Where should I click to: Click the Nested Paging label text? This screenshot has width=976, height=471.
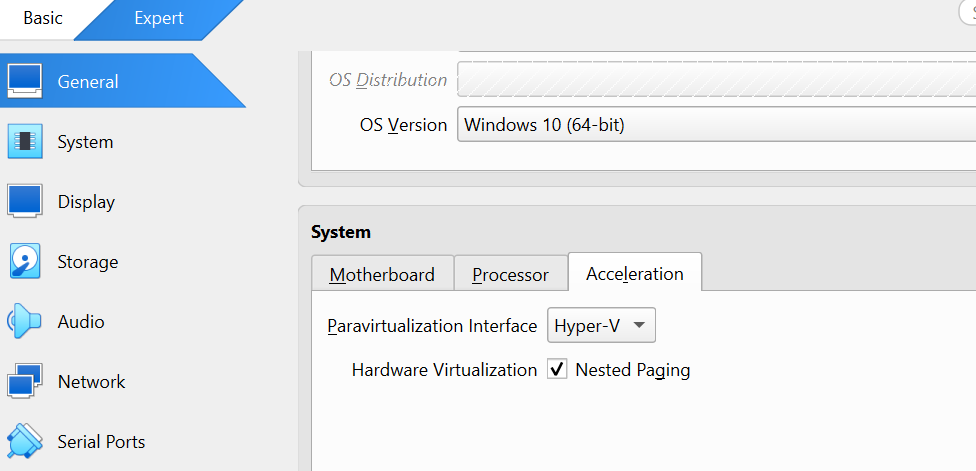pyautogui.click(x=633, y=370)
